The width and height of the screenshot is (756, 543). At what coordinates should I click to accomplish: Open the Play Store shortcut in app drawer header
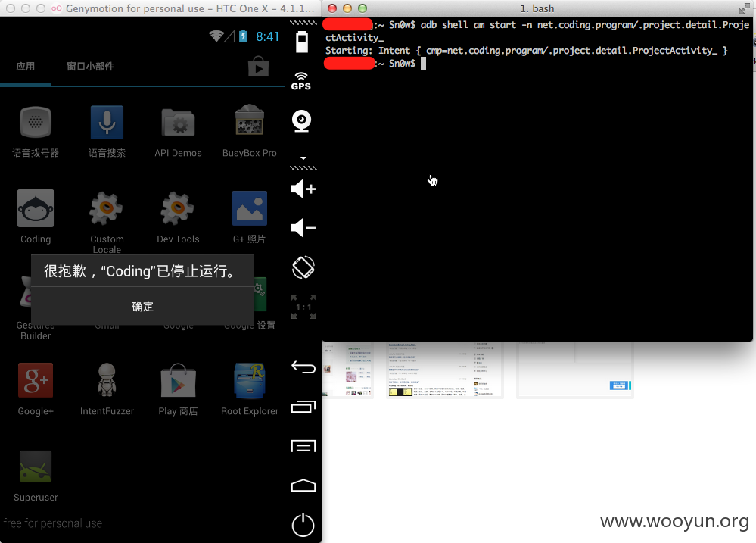click(x=258, y=67)
